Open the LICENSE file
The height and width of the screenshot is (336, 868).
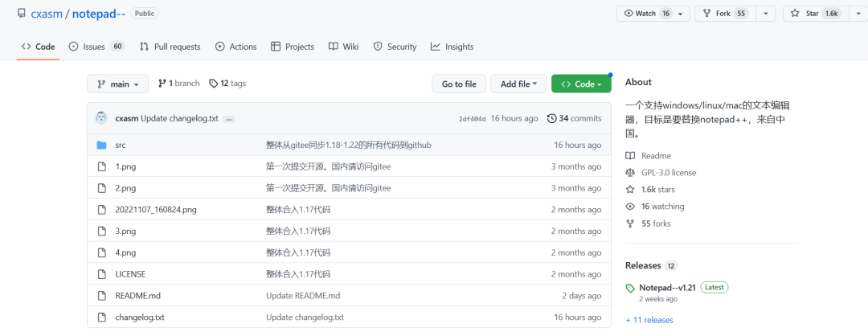pos(130,275)
